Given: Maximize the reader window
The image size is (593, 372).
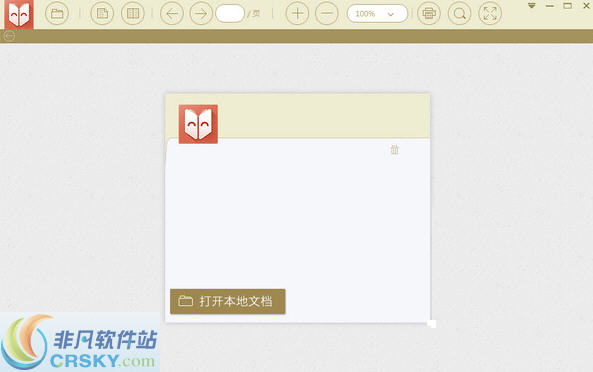Looking at the screenshot, I should click(568, 5).
